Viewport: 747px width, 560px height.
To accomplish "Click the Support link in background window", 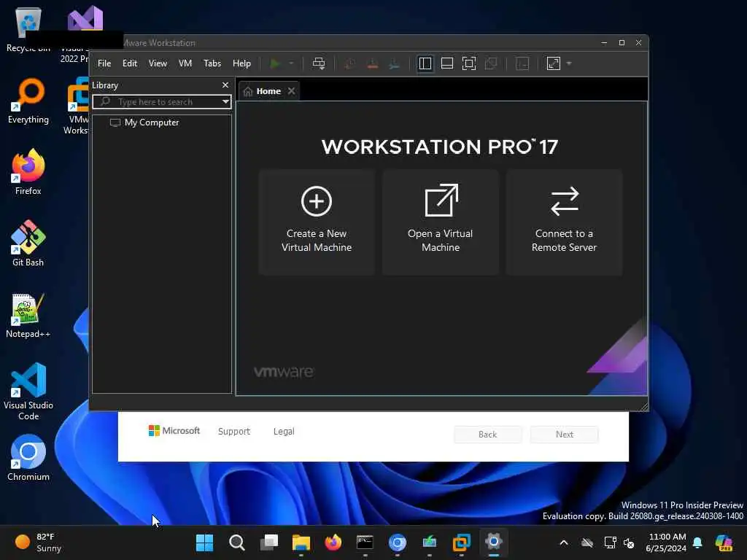I will 234,432.
